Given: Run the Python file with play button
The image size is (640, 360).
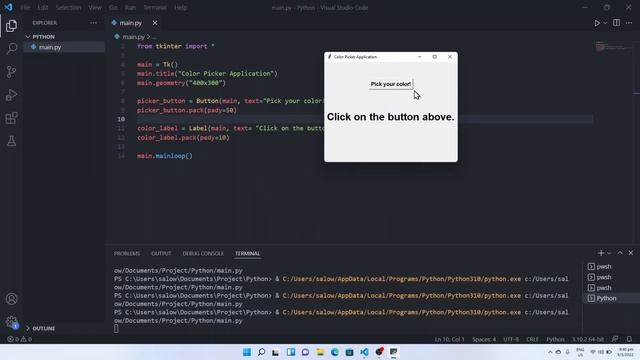Looking at the screenshot, I should click(597, 23).
